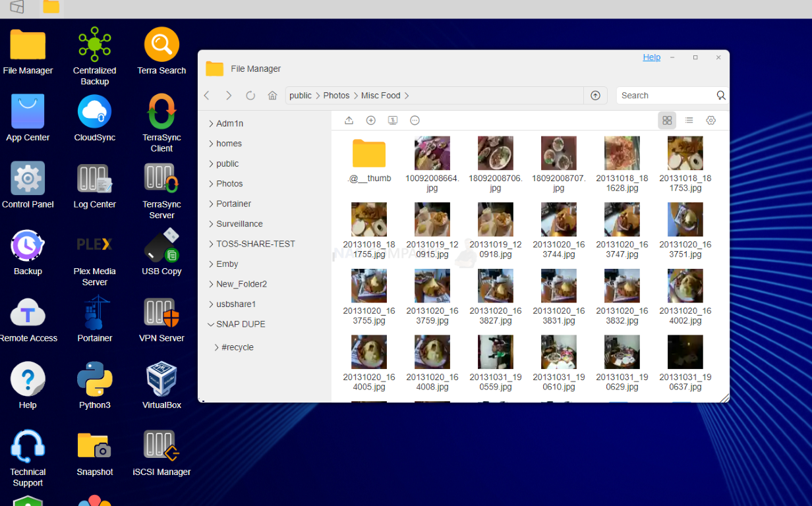Click file name 20131020_164002.jpg
Image resolution: width=812 pixels, height=506 pixels.
[x=685, y=316]
